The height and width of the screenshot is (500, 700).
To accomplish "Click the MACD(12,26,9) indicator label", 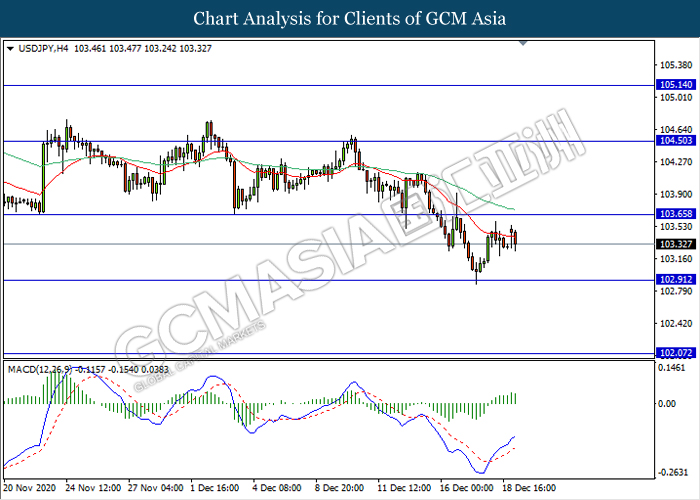I will click(41, 370).
